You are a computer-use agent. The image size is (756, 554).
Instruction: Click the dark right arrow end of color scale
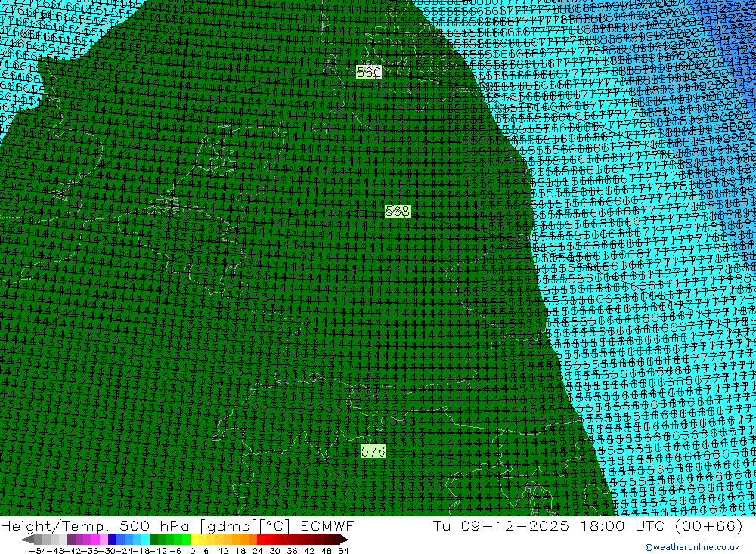click(344, 540)
